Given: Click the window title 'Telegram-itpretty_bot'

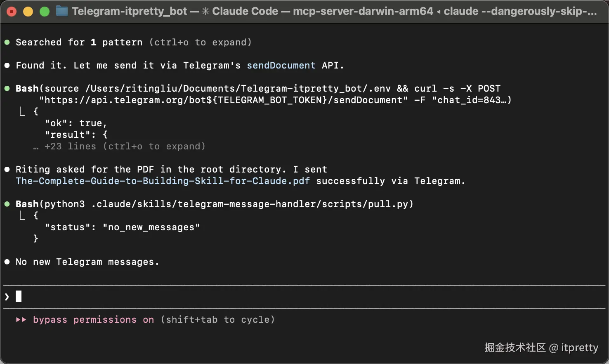Looking at the screenshot, I should coord(129,11).
